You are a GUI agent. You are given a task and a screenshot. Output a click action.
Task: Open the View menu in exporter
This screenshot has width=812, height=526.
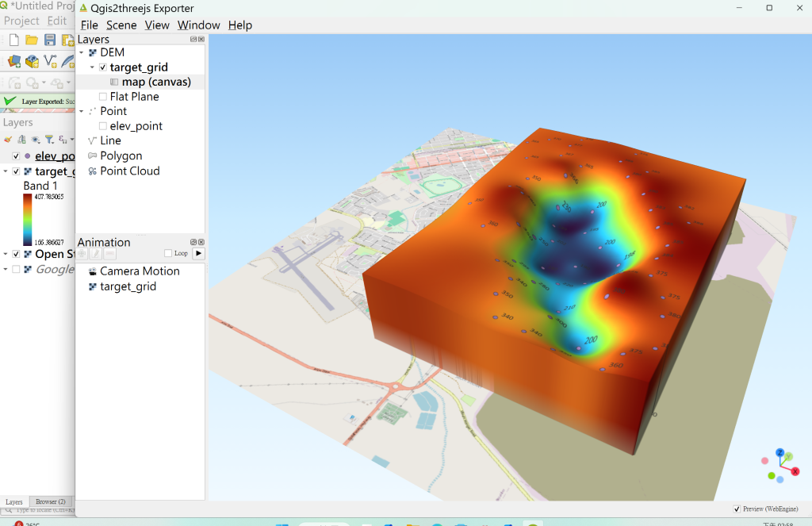pos(157,25)
